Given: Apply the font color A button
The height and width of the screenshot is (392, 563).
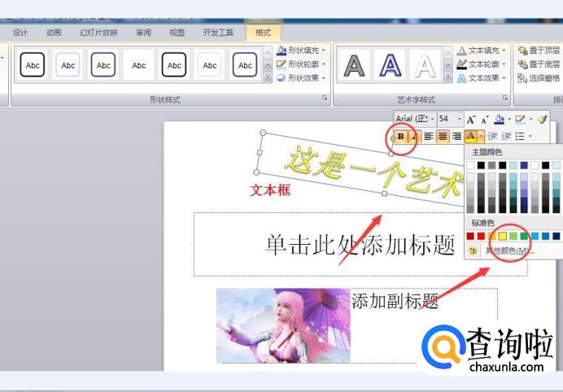Looking at the screenshot, I should [x=471, y=136].
